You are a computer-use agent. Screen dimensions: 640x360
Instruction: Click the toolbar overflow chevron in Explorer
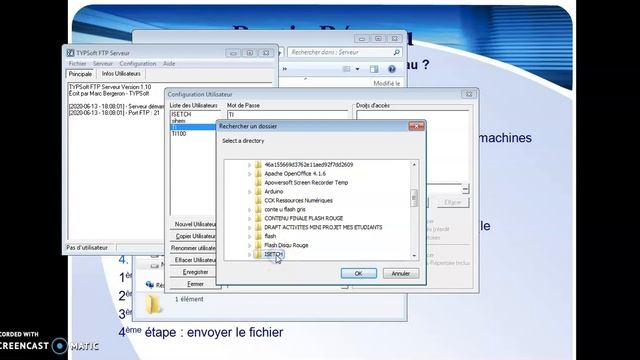point(284,69)
